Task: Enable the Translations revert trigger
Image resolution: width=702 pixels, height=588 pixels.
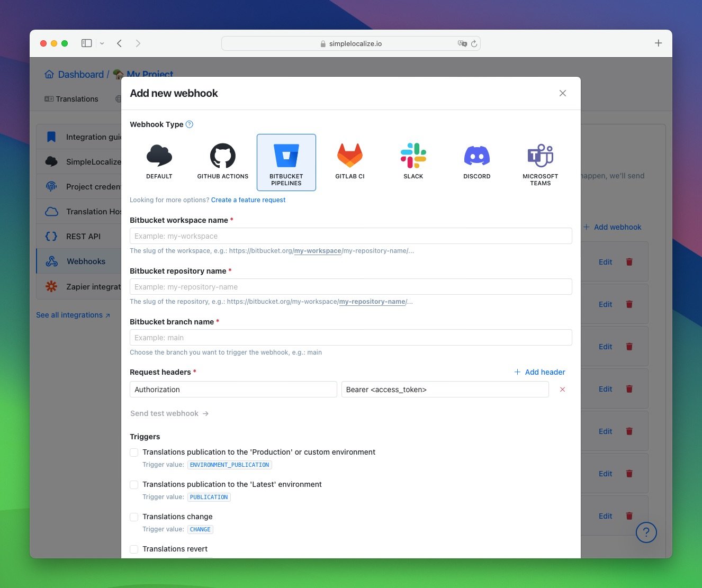Action: coord(134,549)
